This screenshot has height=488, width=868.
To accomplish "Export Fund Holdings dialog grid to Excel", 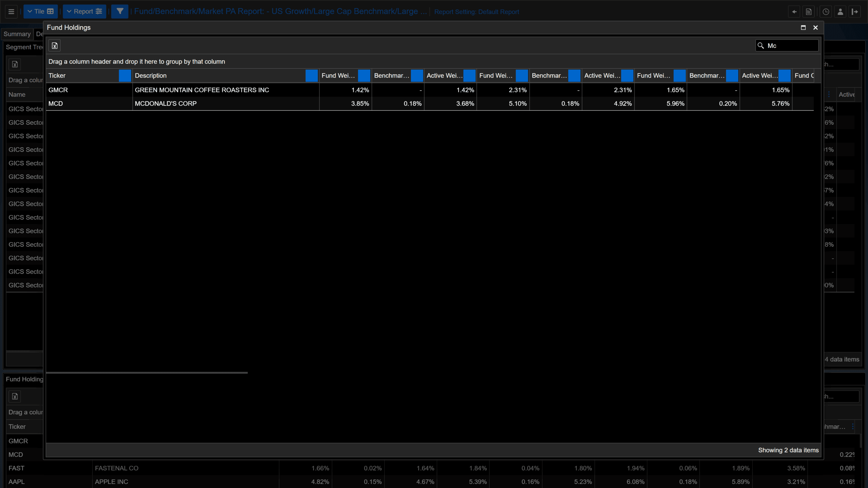I will (x=55, y=46).
